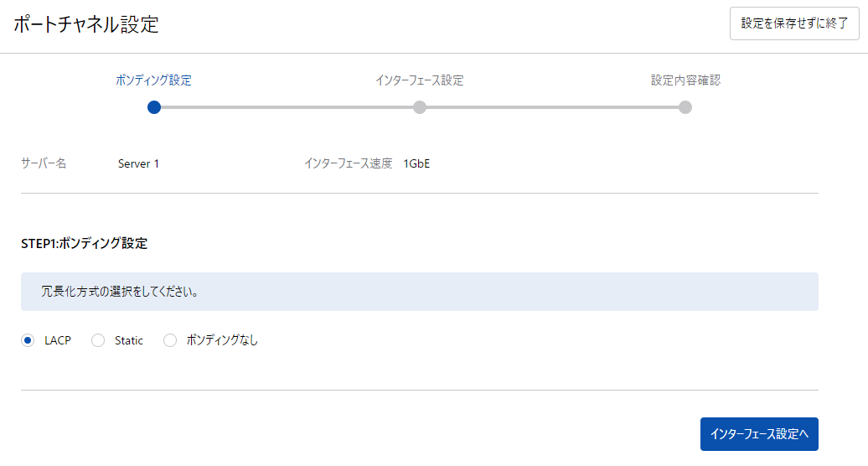
Task: Click the 1GbE interface speed value
Action: (416, 163)
